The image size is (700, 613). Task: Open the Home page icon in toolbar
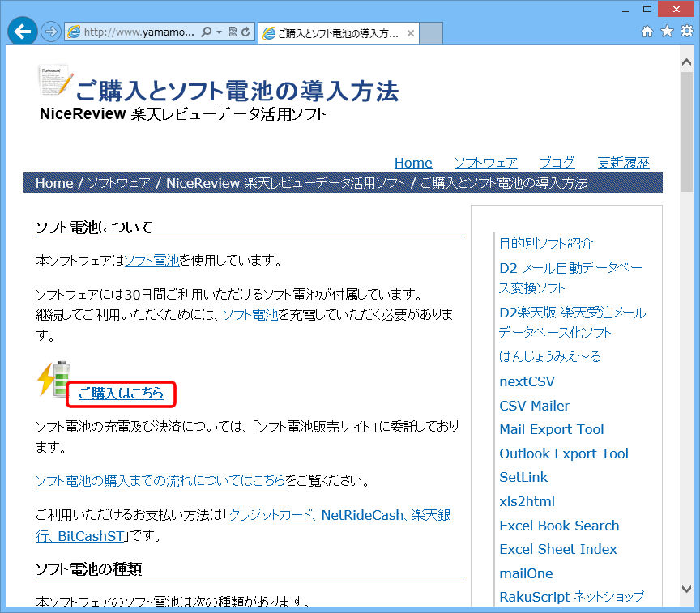pos(647,32)
